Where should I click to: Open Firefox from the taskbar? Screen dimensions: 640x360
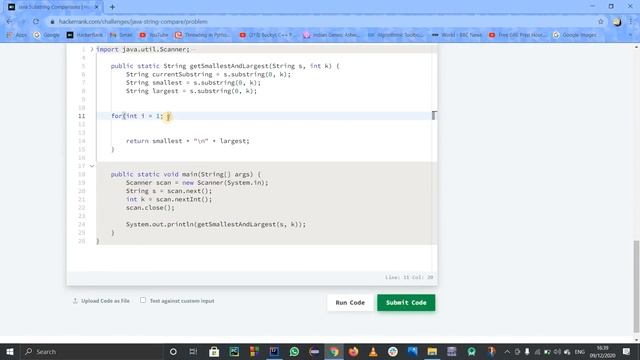pyautogui.click(x=353, y=351)
